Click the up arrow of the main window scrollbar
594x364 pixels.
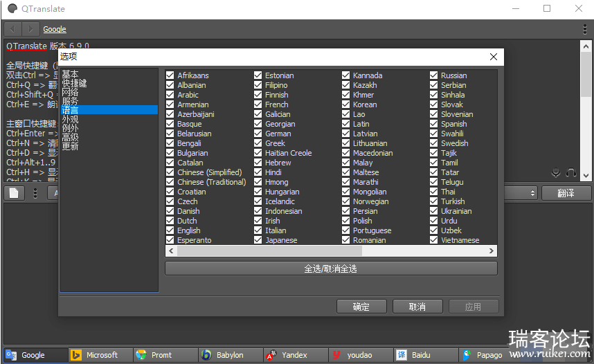coord(586,46)
